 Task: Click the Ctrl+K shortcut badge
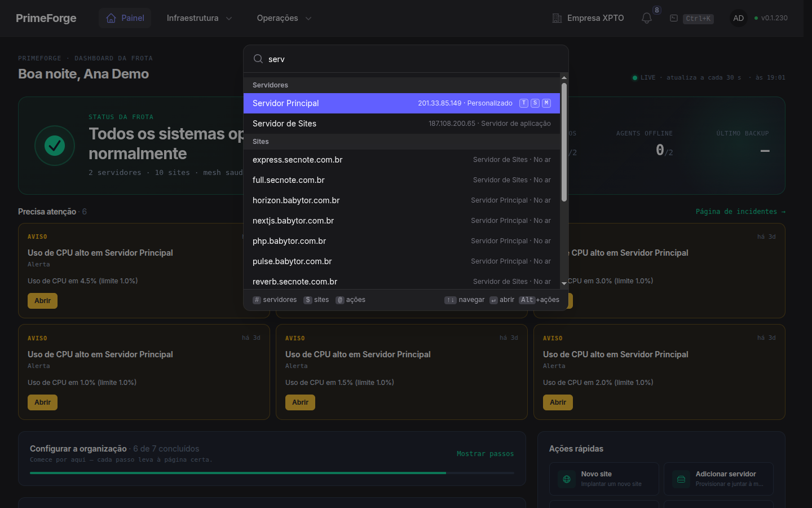pyautogui.click(x=699, y=19)
